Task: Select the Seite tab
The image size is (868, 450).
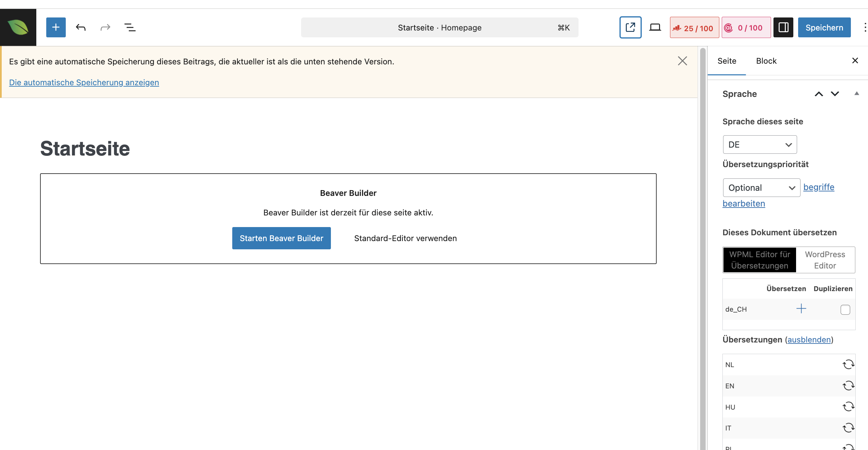Action: coord(727,61)
